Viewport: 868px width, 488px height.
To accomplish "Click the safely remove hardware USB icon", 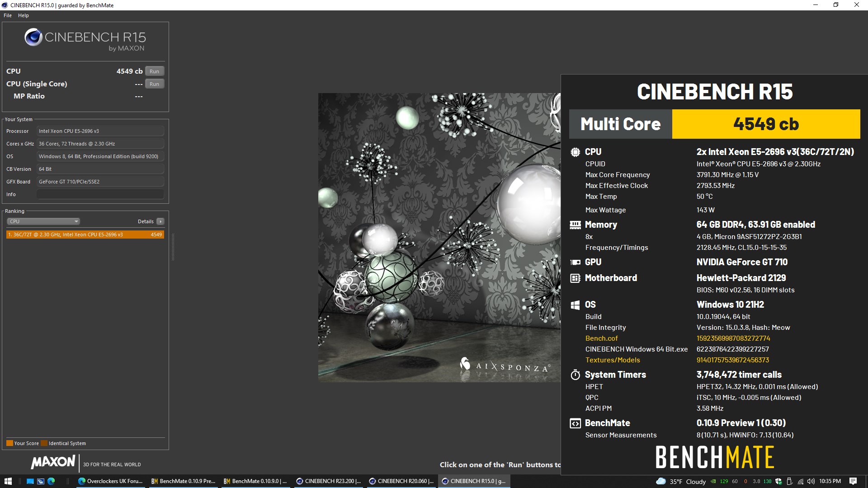I will 789,481.
